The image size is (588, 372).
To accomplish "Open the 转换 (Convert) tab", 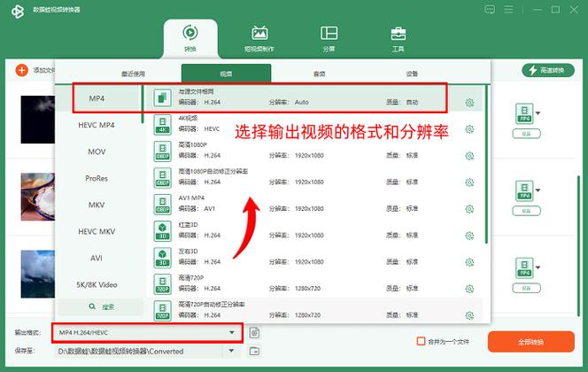I will (190, 39).
